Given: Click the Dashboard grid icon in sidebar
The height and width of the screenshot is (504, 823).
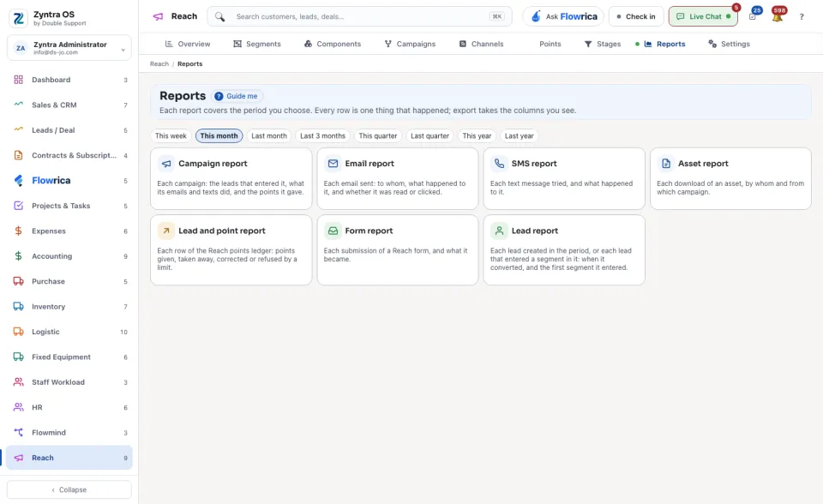Looking at the screenshot, I should click(x=18, y=80).
